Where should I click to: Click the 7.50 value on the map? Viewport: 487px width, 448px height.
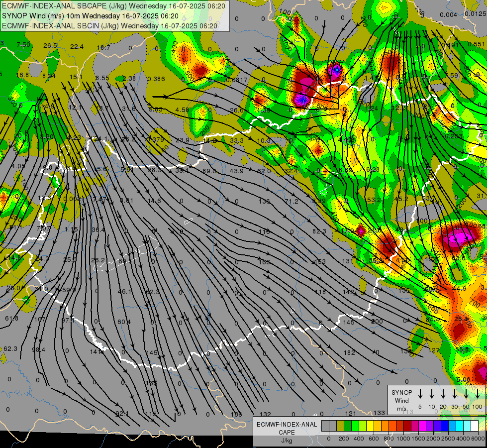pos(23,44)
